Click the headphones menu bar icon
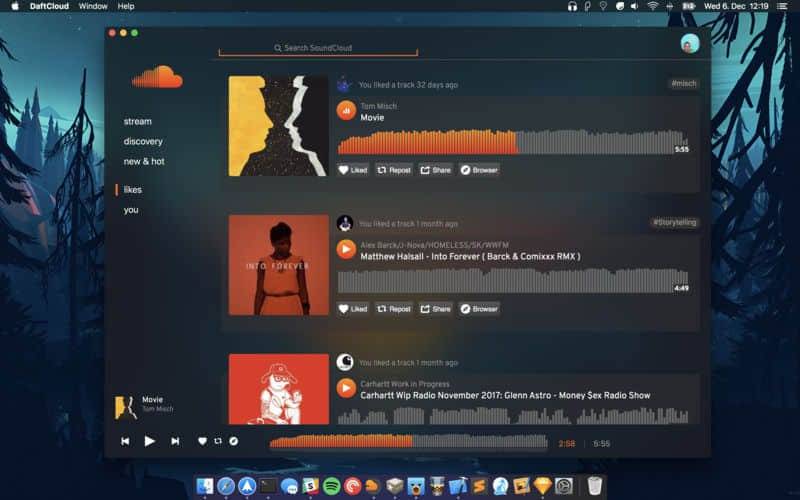This screenshot has height=500, width=800. click(x=572, y=6)
